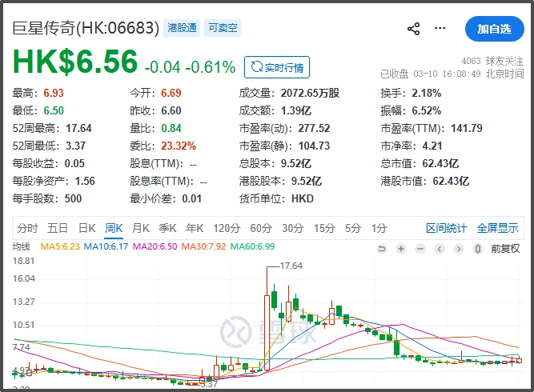Screen dimensions: 534x392
Task: Open the three-dot more options menu
Action: tap(440, 28)
